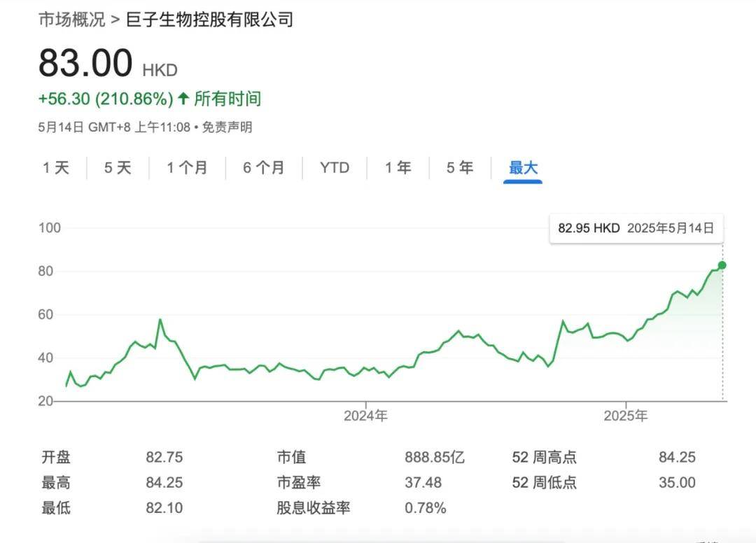
Task: Click the 2024年 axis marker
Action: point(365,416)
